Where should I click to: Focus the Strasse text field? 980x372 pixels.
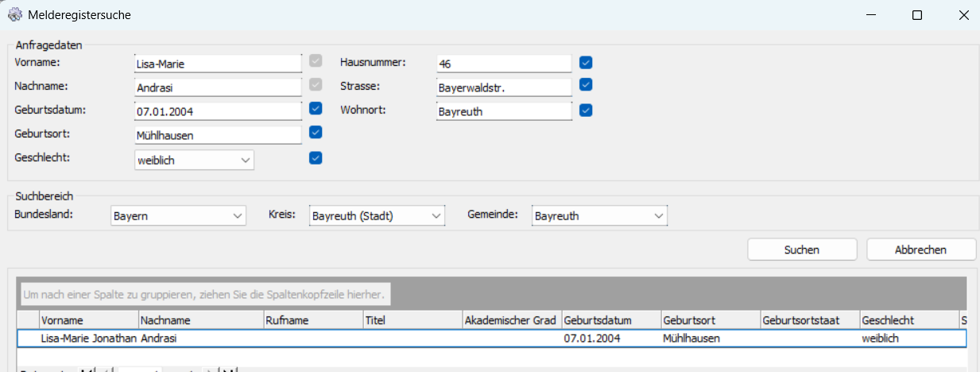click(x=504, y=87)
